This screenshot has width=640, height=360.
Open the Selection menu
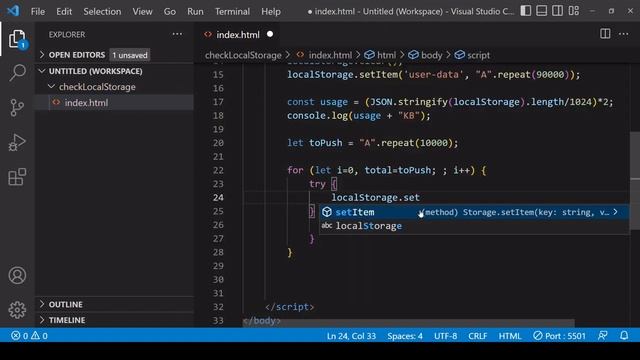click(102, 11)
